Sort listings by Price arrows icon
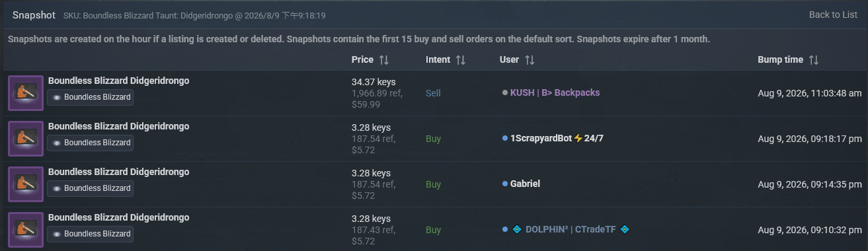The width and height of the screenshot is (868, 251). point(384,60)
